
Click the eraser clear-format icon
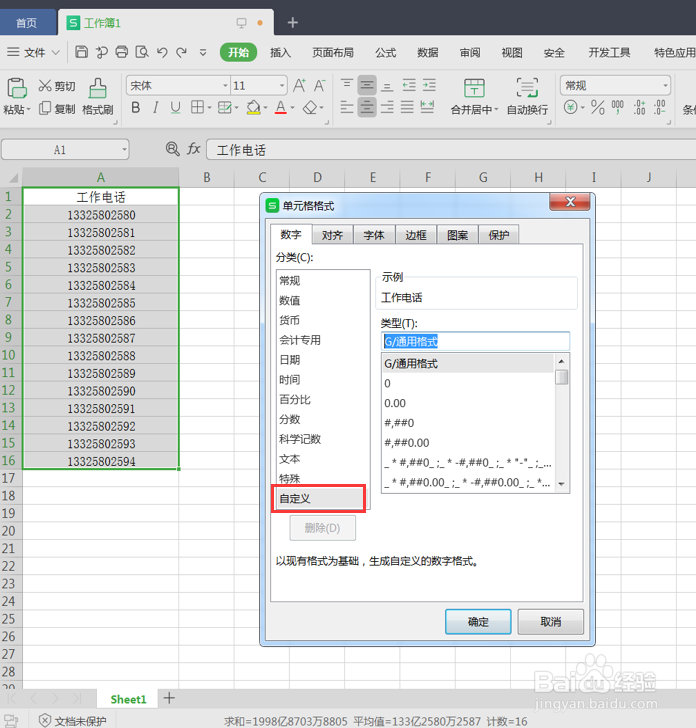[x=310, y=108]
